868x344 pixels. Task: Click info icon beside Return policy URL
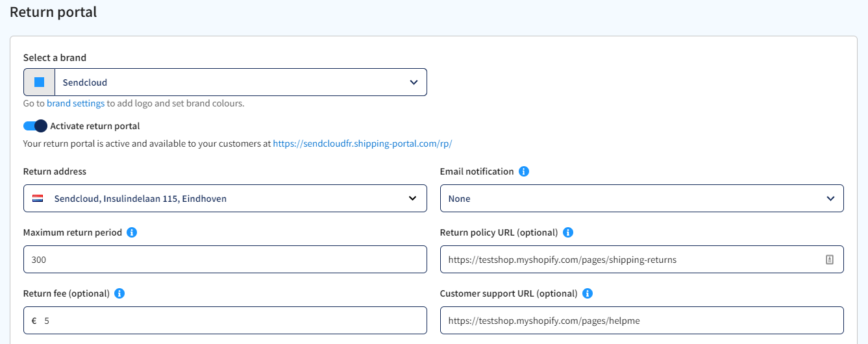click(x=568, y=232)
